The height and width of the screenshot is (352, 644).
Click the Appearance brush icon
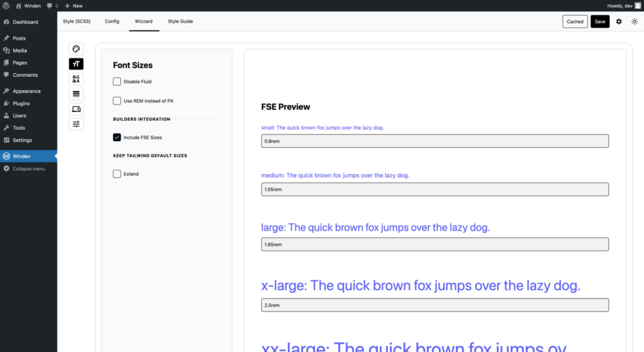click(x=6, y=91)
